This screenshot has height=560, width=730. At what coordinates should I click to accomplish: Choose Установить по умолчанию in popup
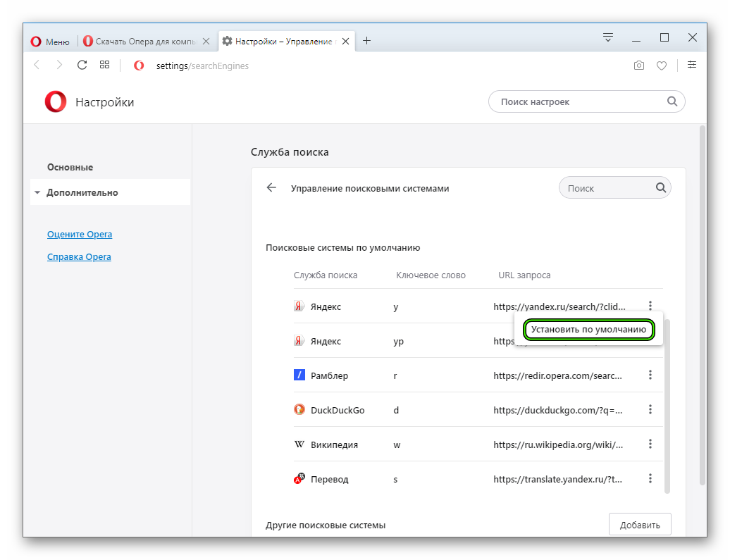[588, 330]
